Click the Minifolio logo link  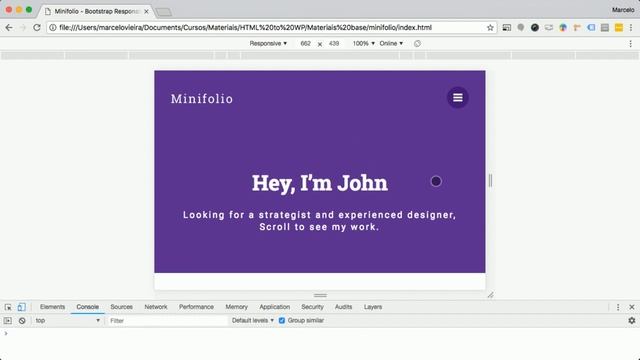pos(202,99)
